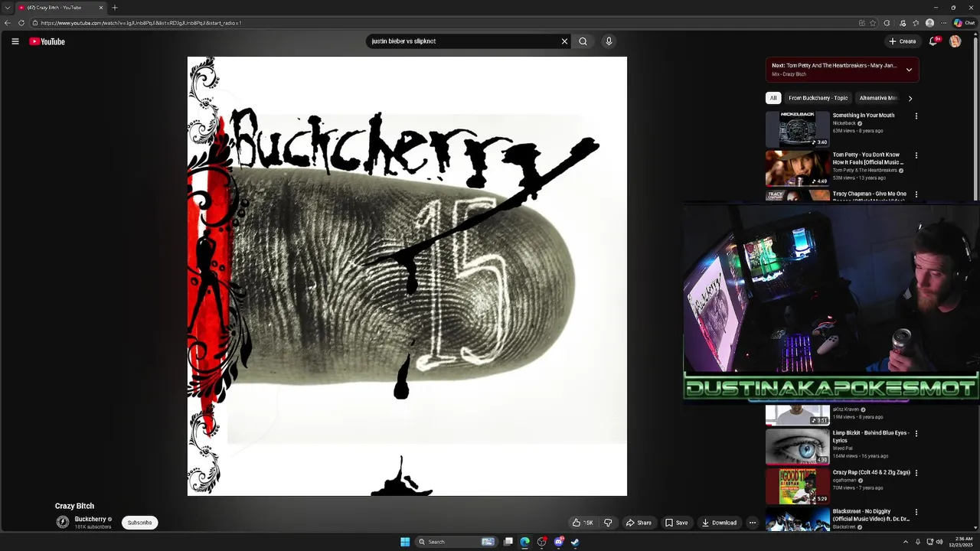Open the volume control in system tray
Image resolution: width=980 pixels, height=551 pixels.
coord(939,542)
